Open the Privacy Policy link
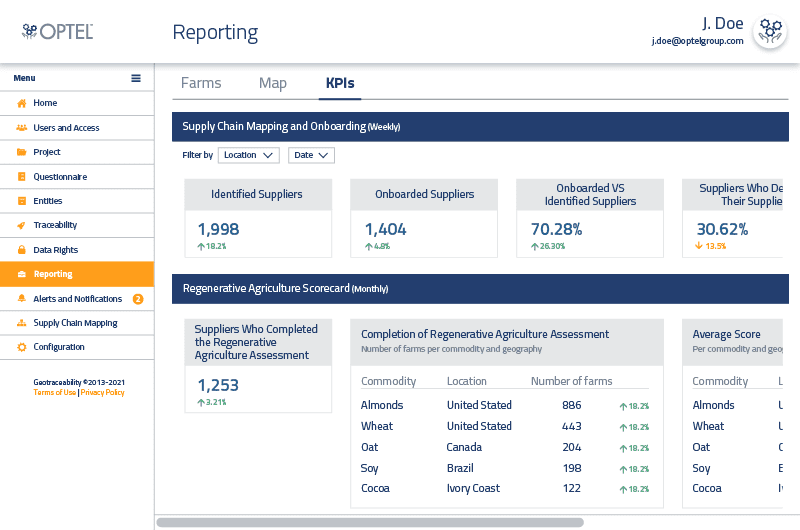 (103, 392)
